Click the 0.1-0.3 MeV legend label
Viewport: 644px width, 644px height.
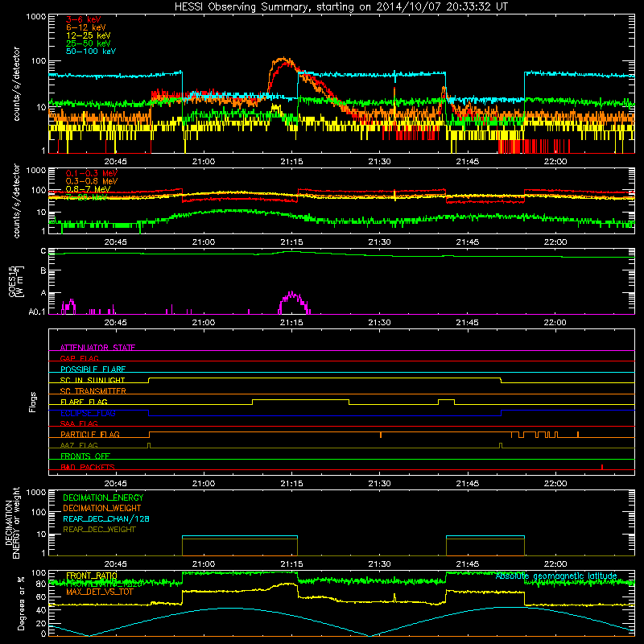(92, 173)
